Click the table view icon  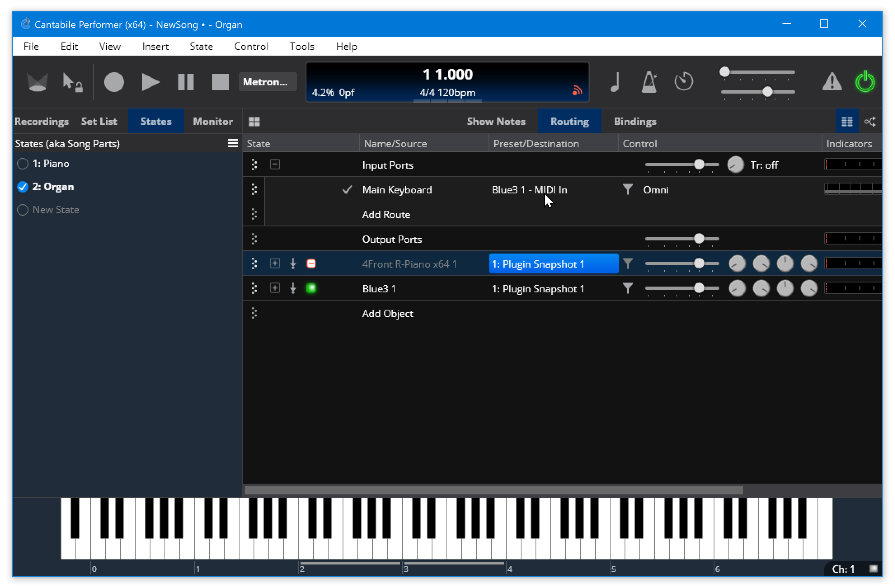coord(847,122)
